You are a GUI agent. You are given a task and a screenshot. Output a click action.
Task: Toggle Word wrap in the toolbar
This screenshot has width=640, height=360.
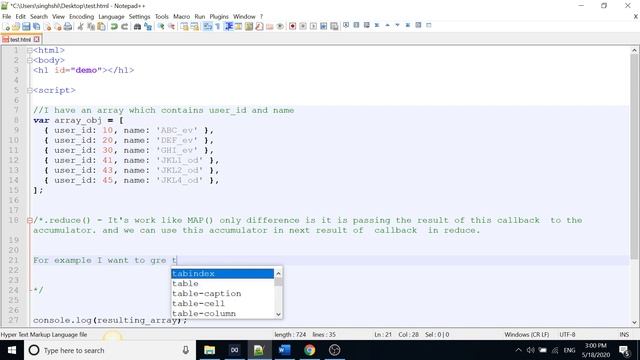click(207, 27)
